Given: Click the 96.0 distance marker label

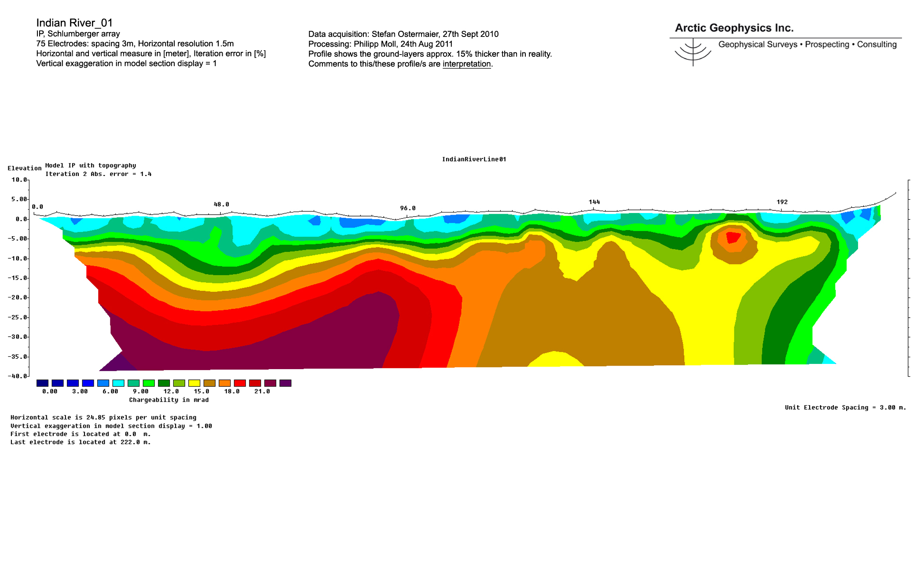Looking at the screenshot, I should coord(407,208).
